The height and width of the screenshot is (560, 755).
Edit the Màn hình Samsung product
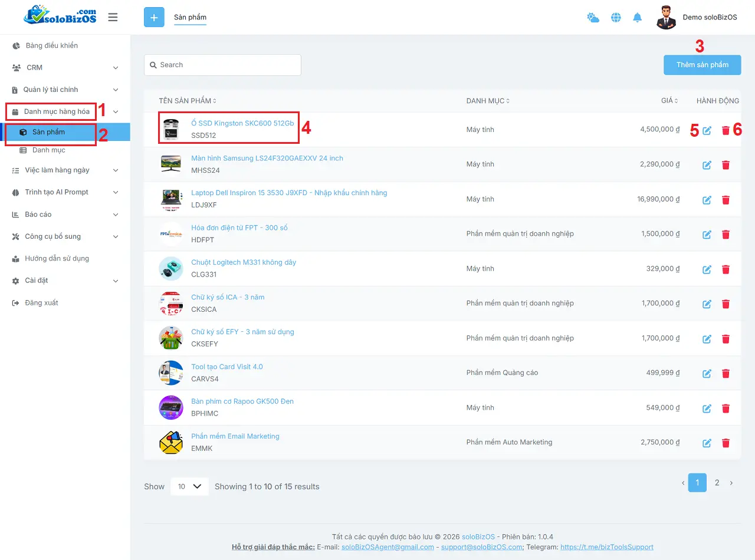(x=707, y=165)
